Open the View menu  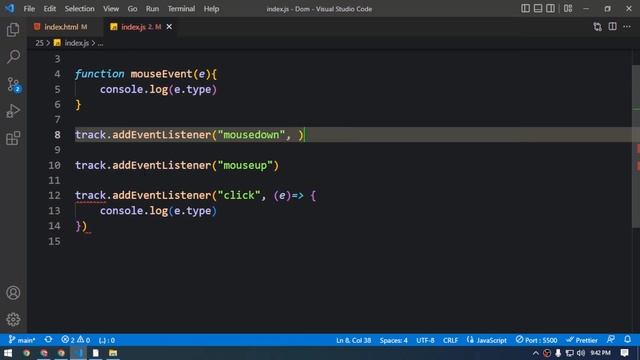pos(111,9)
